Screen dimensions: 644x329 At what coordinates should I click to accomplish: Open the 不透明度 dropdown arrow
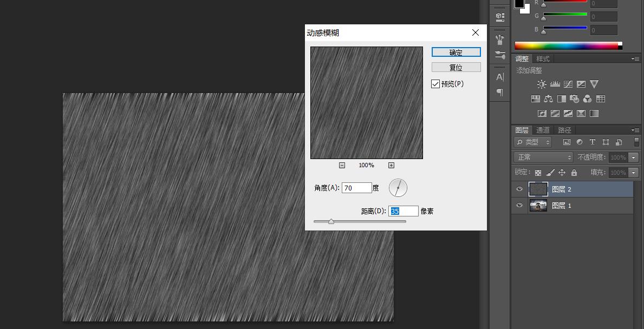coord(634,157)
